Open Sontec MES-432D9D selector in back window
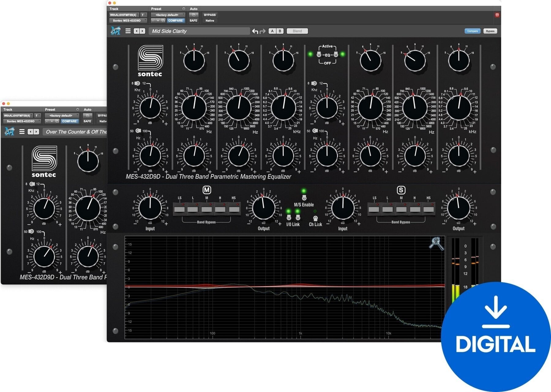 (x=22, y=121)
